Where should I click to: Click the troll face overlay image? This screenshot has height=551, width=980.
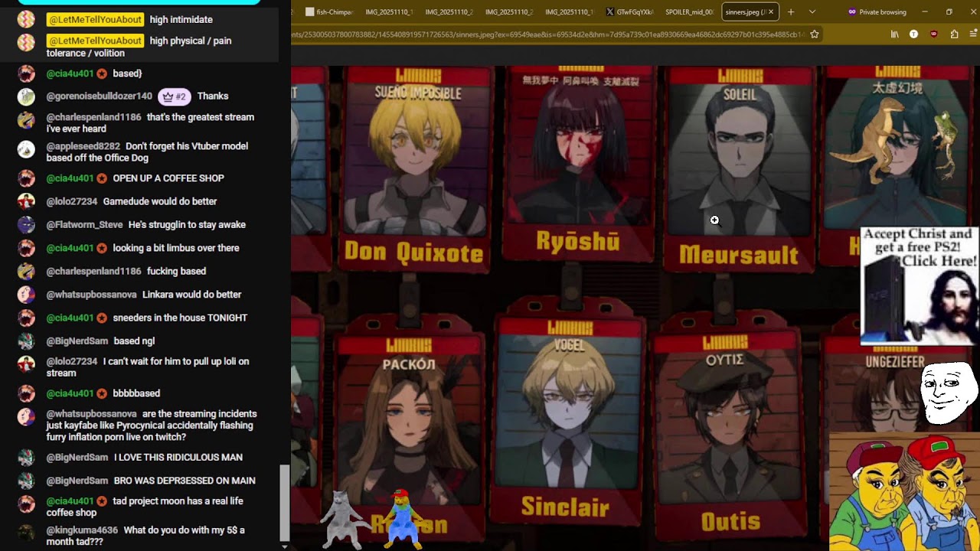coord(948,393)
